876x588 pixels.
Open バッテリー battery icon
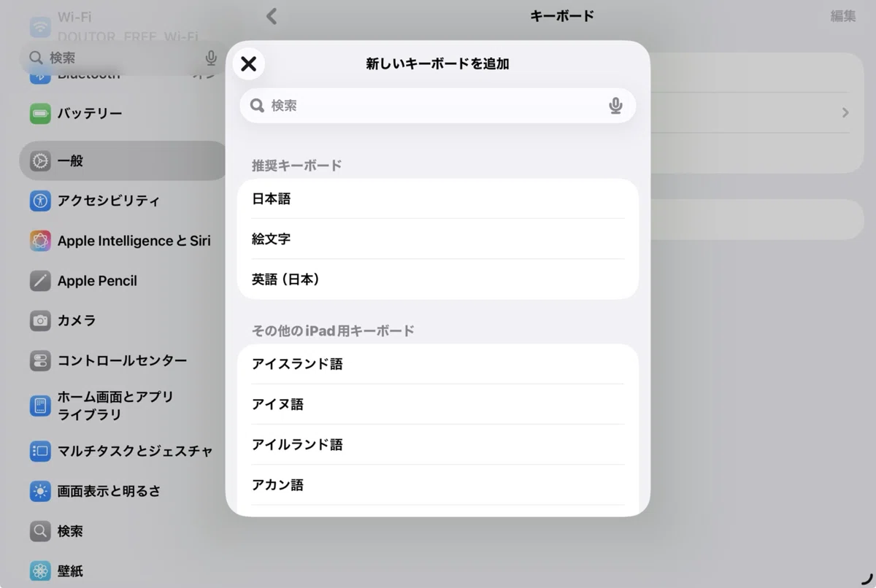click(x=40, y=114)
